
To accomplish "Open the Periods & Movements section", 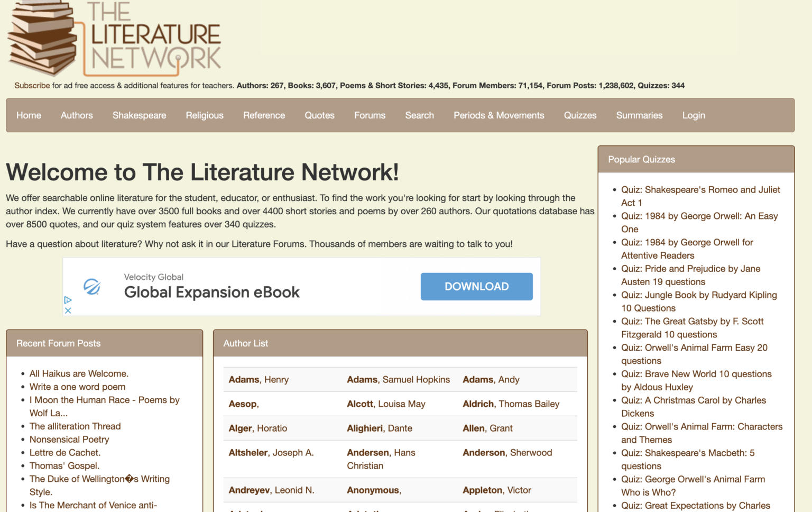I will (499, 115).
